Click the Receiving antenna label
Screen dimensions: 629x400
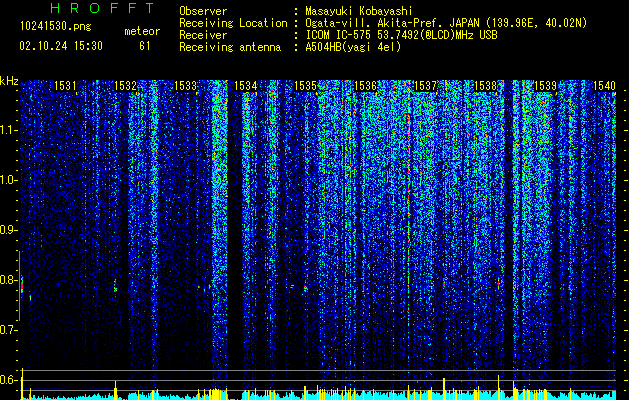click(x=230, y=47)
